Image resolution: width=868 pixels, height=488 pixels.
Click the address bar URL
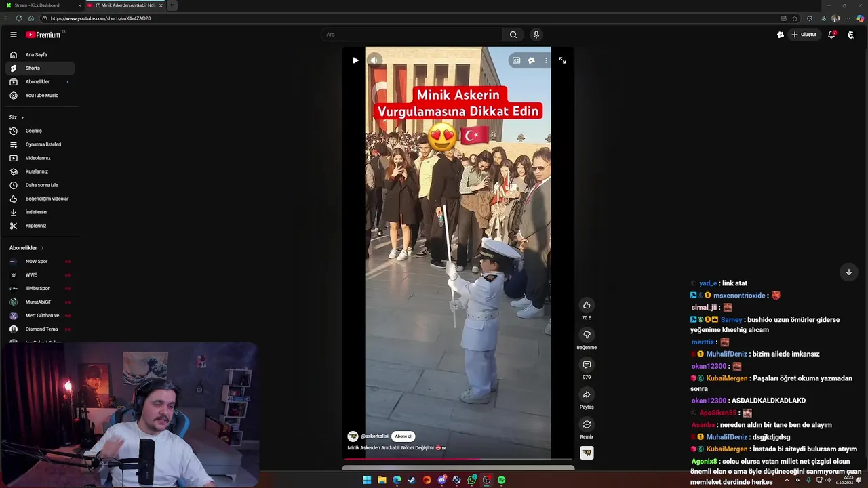[x=100, y=18]
